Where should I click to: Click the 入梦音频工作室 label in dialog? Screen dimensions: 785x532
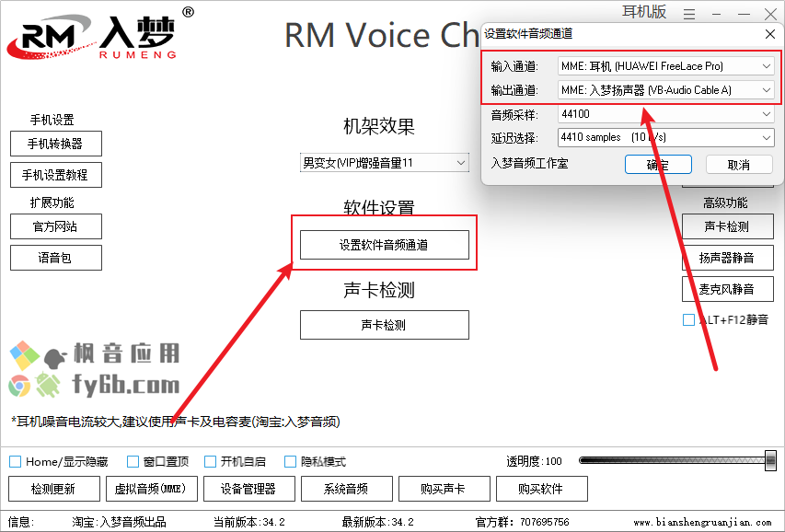530,163
